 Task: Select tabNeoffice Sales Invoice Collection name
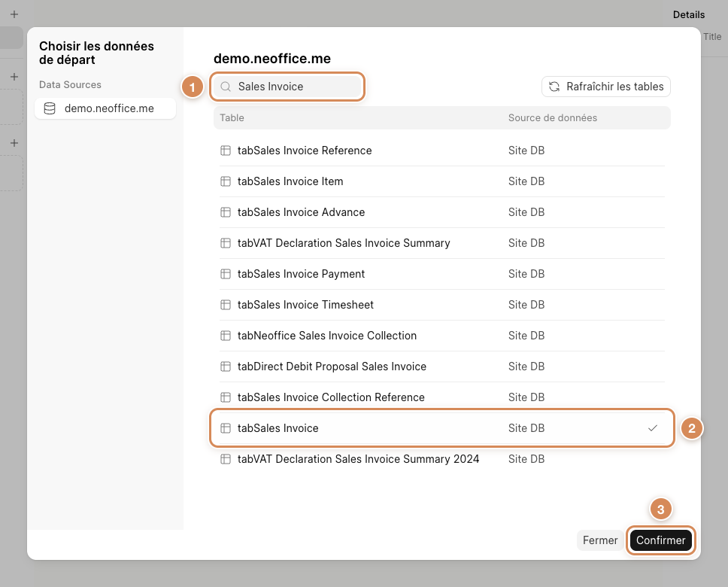click(327, 336)
